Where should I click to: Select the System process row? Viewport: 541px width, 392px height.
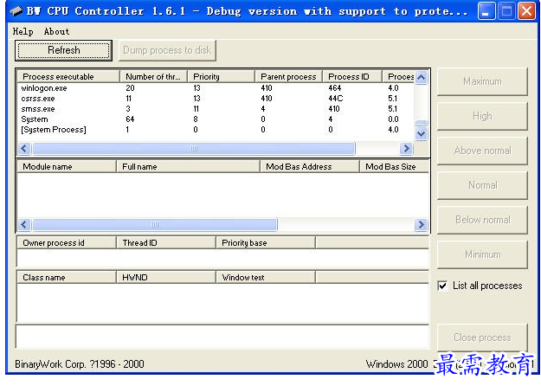(x=216, y=119)
